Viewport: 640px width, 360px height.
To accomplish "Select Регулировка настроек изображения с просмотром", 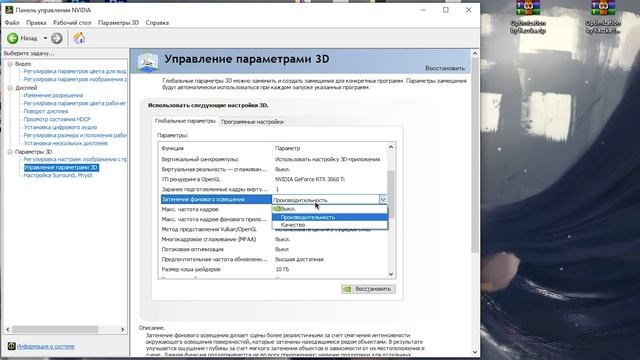I will pyautogui.click(x=75, y=160).
